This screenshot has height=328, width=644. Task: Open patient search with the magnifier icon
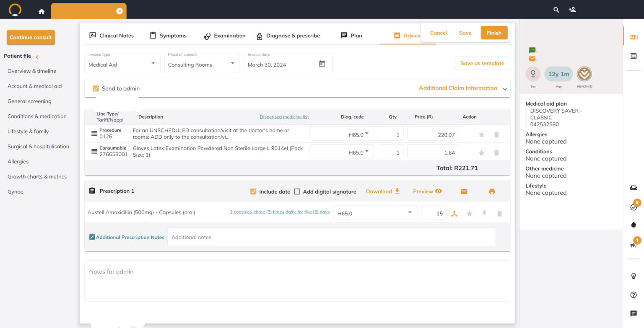(x=556, y=9)
